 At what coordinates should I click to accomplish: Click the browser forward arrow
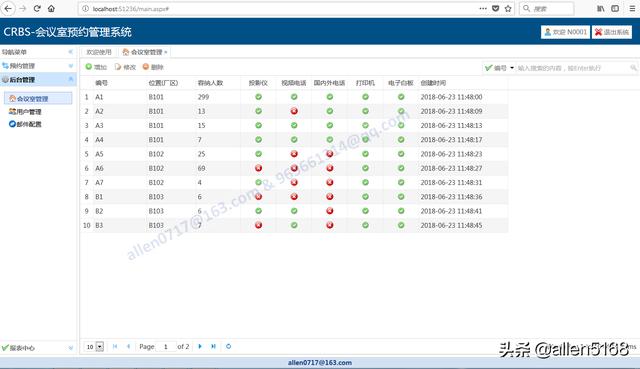[x=23, y=8]
